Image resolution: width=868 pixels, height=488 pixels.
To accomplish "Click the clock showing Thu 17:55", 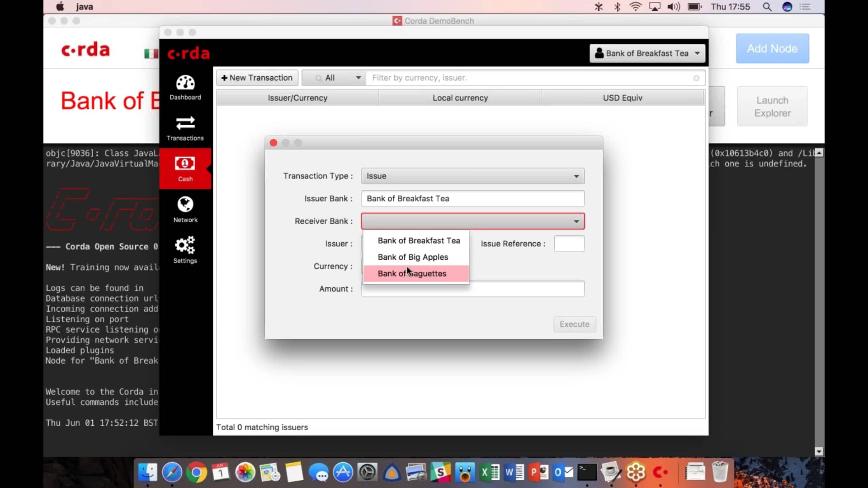I will [730, 7].
